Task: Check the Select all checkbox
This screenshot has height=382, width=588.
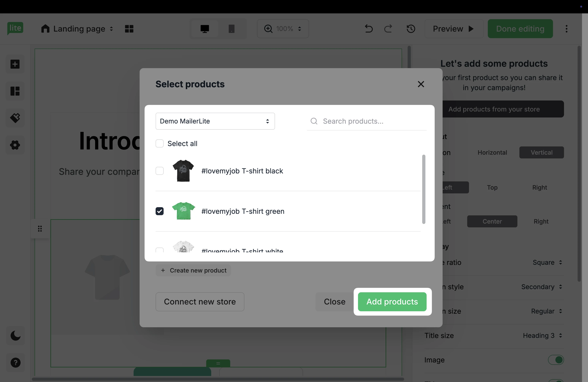Action: [x=160, y=143]
